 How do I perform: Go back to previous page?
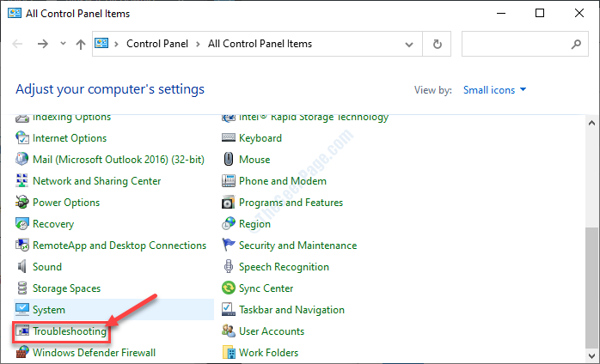[17, 44]
